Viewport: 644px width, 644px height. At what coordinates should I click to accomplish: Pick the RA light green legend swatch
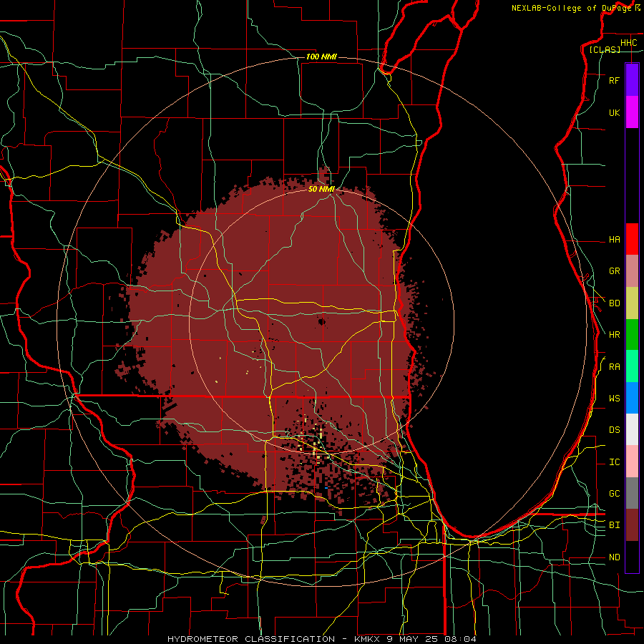click(632, 366)
